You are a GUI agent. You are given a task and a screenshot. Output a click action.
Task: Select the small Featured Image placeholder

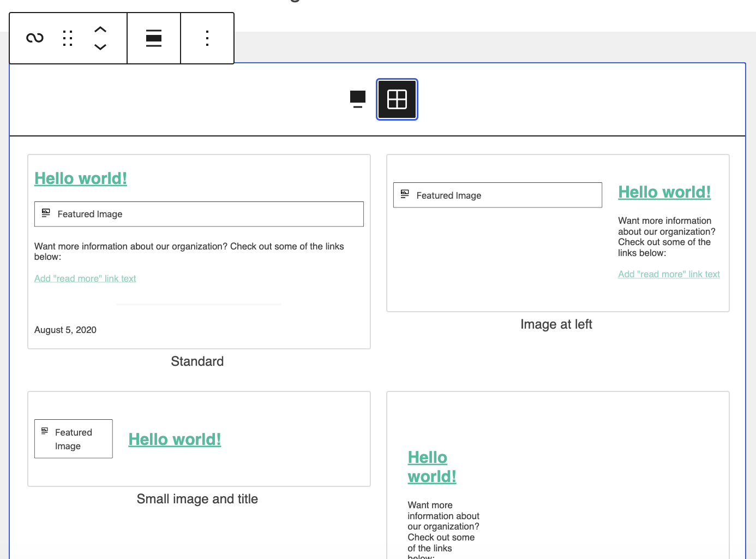(74, 439)
